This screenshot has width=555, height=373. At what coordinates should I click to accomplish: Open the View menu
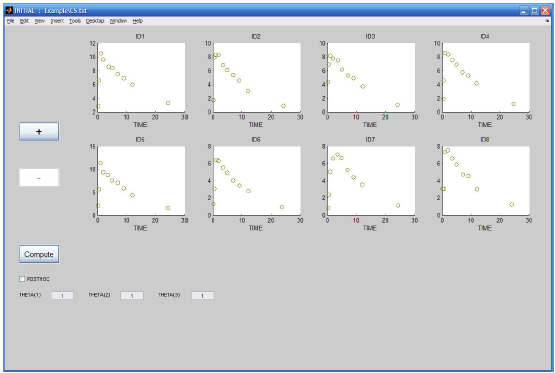[x=40, y=21]
